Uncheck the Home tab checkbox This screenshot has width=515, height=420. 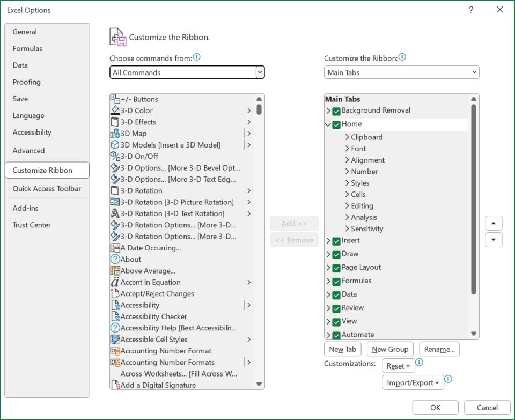coord(336,124)
